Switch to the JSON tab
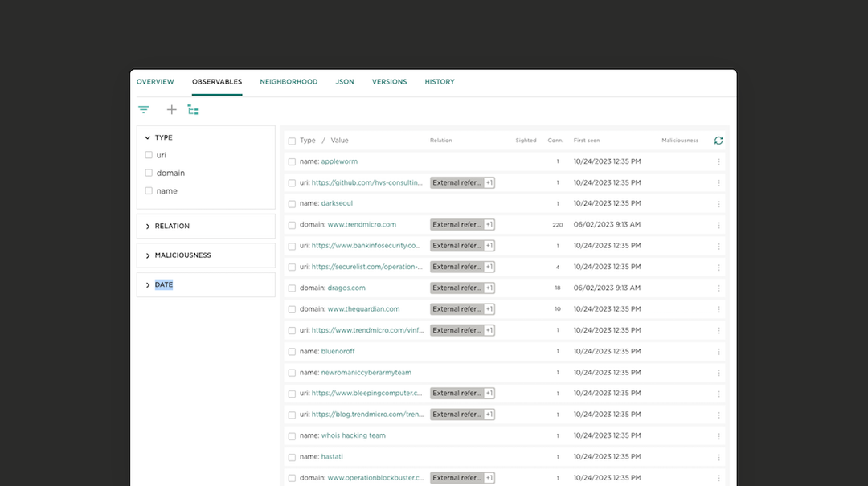Screen dimensions: 868x486 [344, 81]
